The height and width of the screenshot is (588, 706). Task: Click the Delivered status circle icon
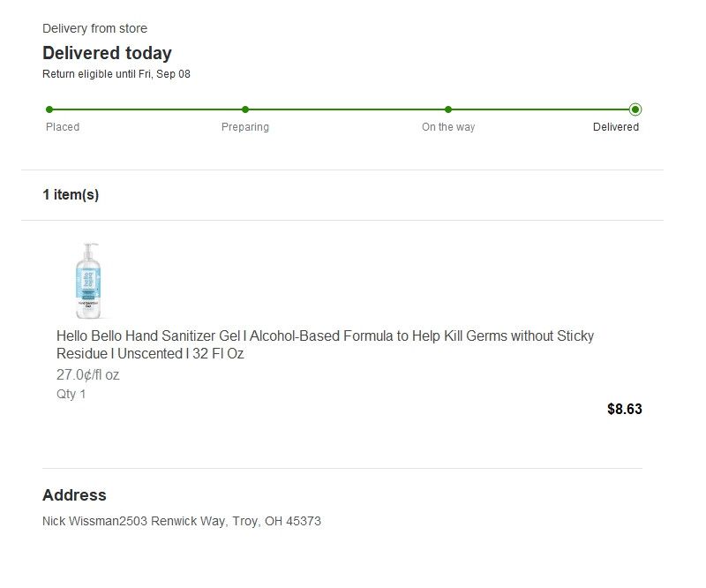[x=635, y=109]
